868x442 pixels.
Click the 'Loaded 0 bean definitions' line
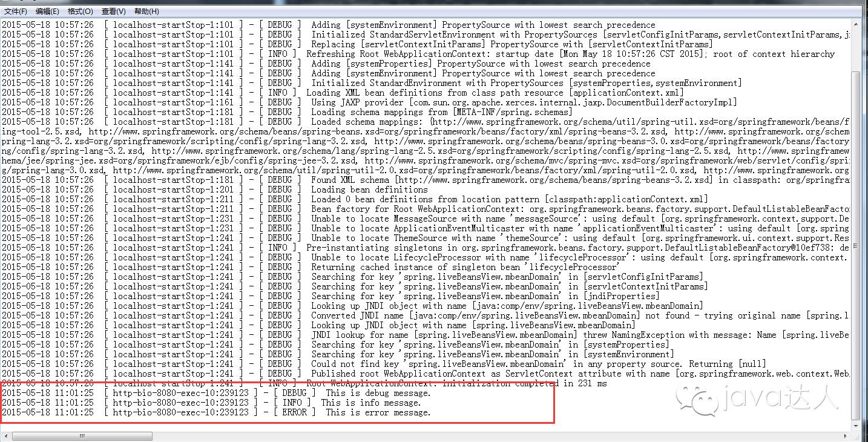pyautogui.click(x=355, y=199)
